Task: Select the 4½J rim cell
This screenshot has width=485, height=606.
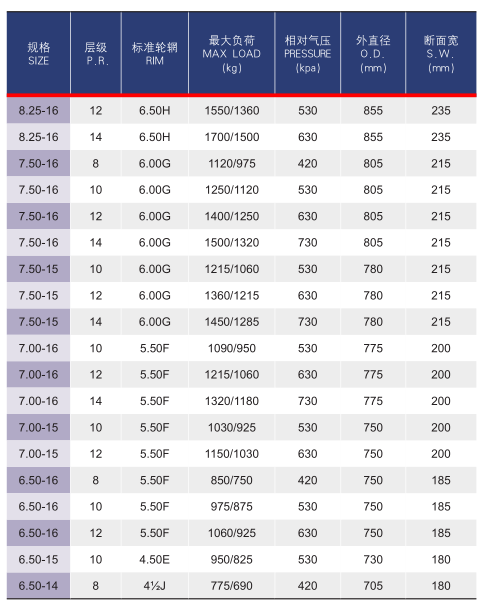Action: pyautogui.click(x=155, y=586)
